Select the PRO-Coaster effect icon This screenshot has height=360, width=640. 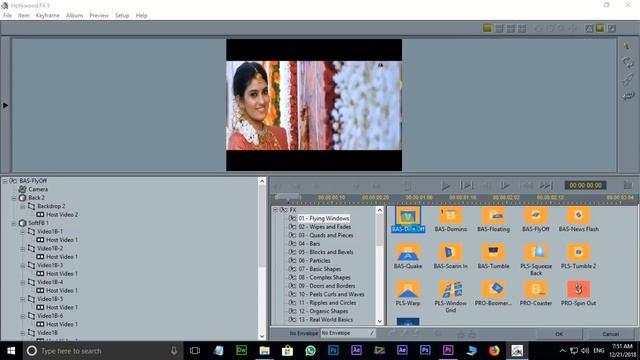[536, 289]
